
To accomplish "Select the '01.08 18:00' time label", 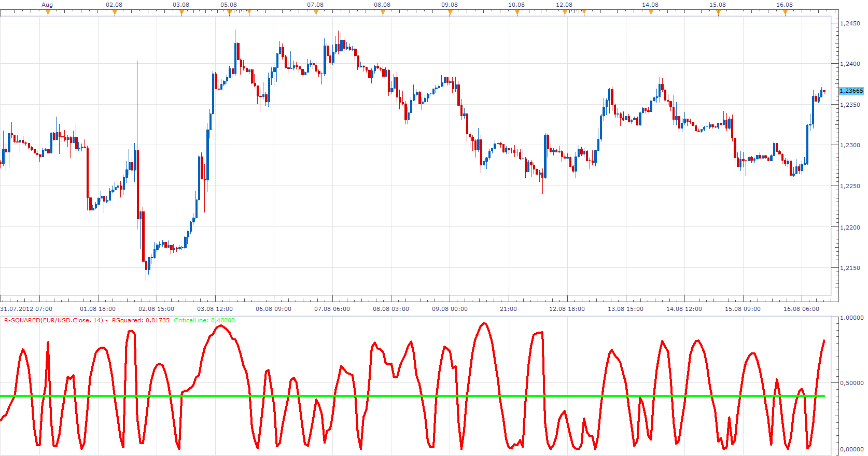I will point(98,309).
